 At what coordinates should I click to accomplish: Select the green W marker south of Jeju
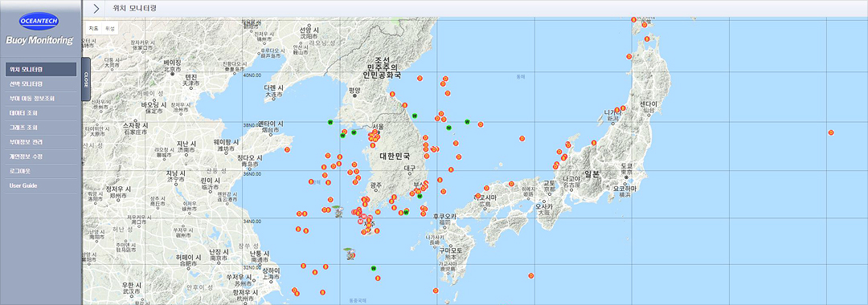coord(375,269)
